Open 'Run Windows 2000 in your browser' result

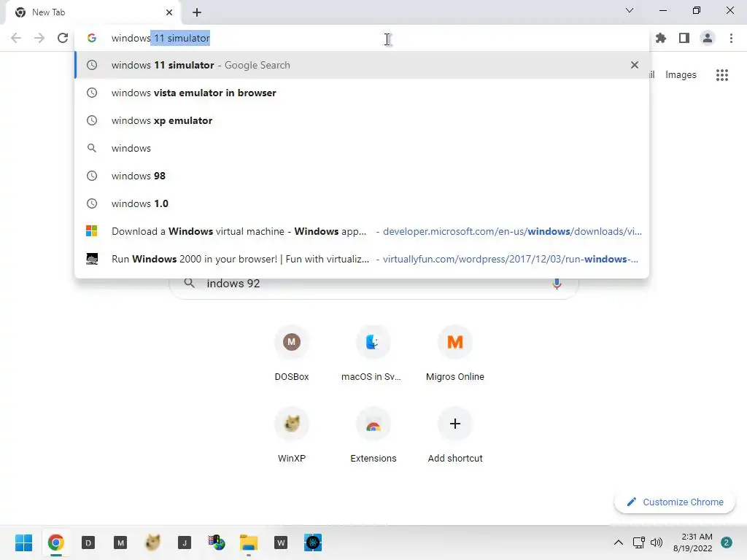pyautogui.click(x=362, y=259)
